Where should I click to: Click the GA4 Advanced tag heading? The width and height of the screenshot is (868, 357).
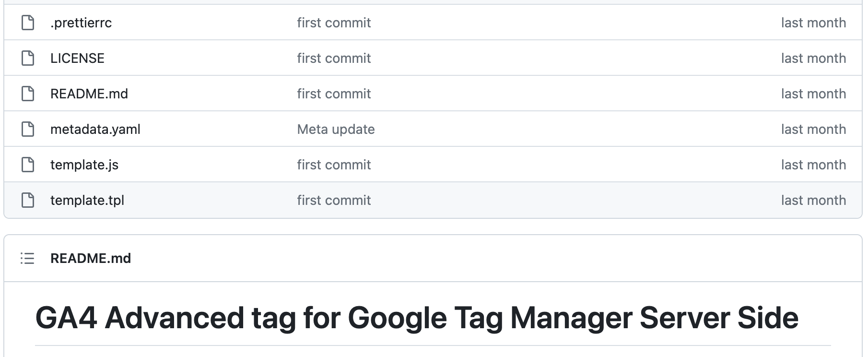(416, 318)
